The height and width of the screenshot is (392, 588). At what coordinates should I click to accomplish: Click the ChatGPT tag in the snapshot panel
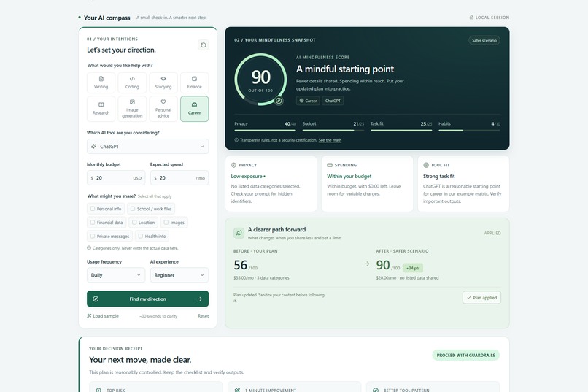pyautogui.click(x=333, y=101)
